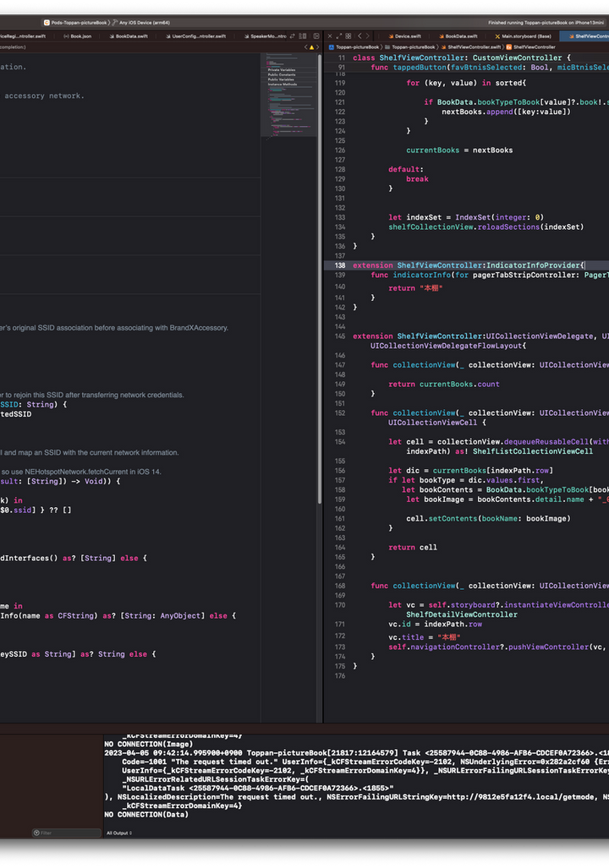Go back in right editor history
The image size is (609, 868).
(359, 36)
